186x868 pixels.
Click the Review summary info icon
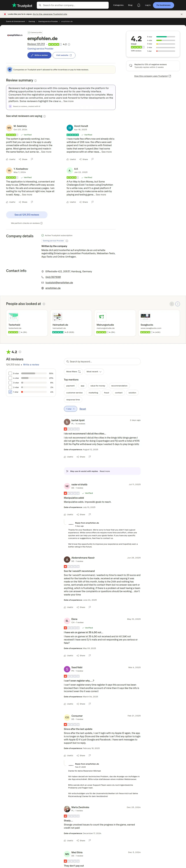coord(35,81)
